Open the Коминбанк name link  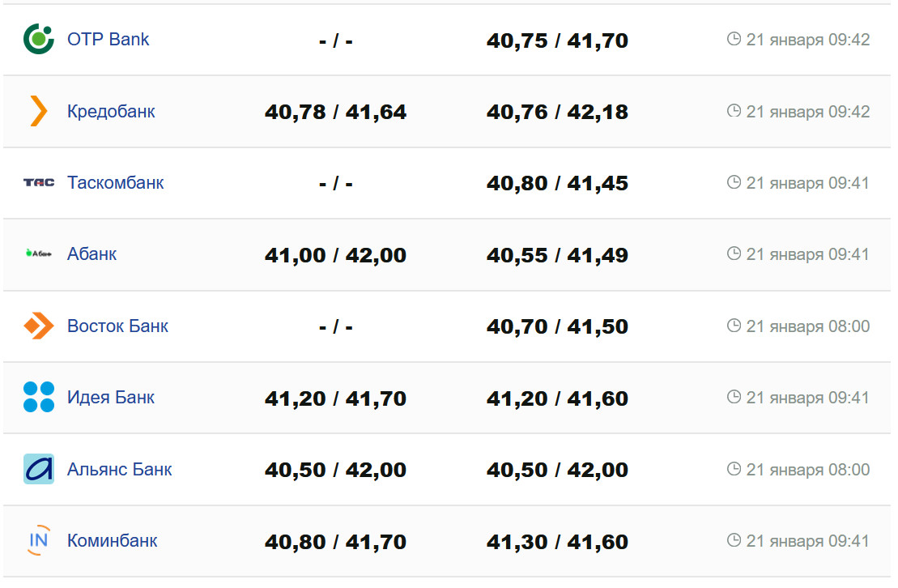(x=112, y=540)
